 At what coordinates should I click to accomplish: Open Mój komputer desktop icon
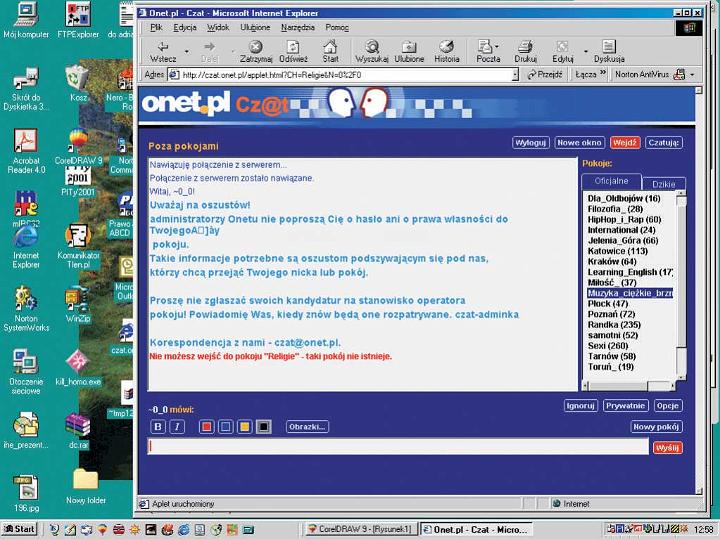[x=26, y=20]
